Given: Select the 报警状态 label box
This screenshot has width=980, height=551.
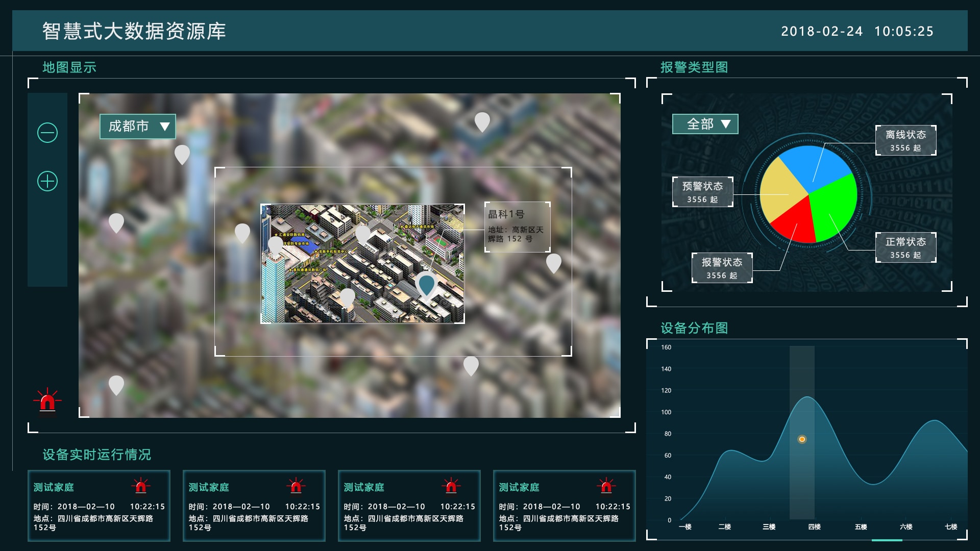Looking at the screenshot, I should (722, 268).
